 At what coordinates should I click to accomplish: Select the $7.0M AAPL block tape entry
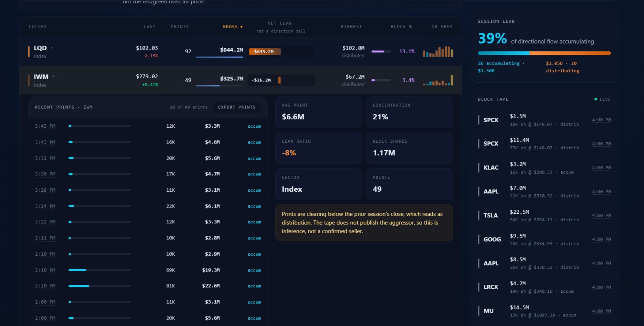[x=545, y=192]
